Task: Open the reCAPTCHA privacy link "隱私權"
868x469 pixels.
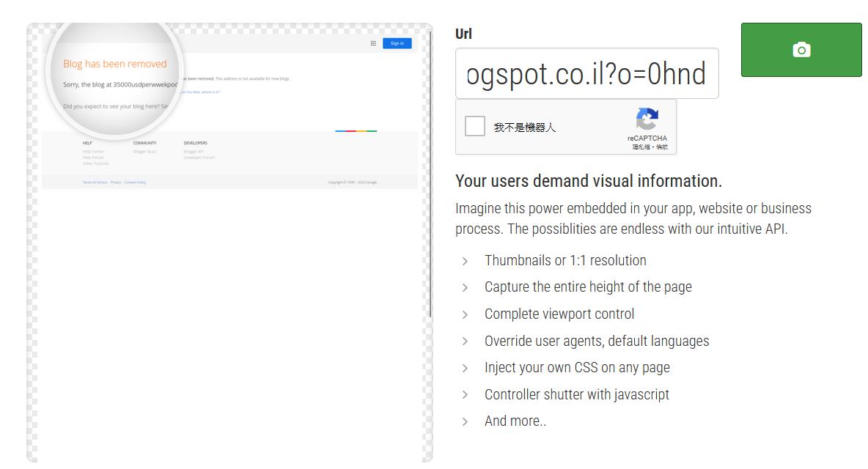Action: tap(641, 147)
